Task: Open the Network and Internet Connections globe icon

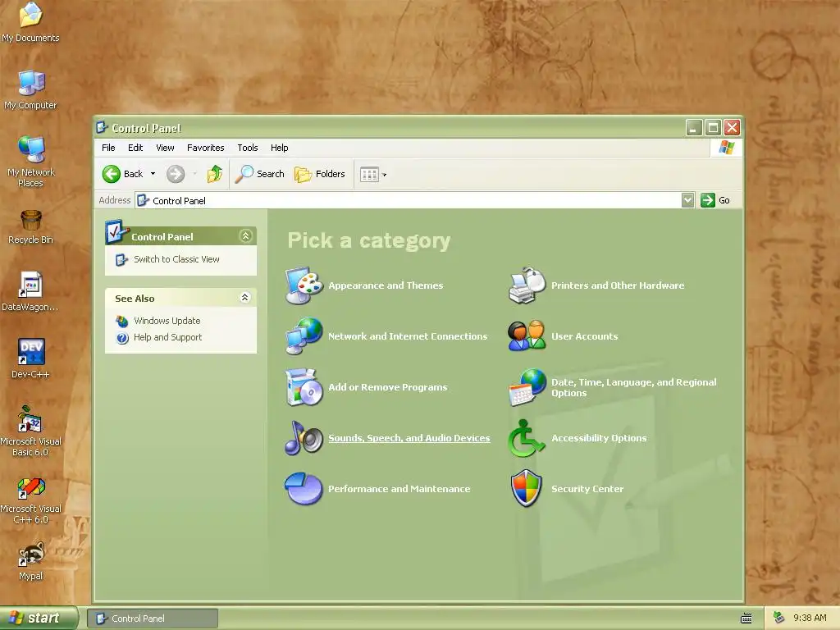Action: (304, 336)
